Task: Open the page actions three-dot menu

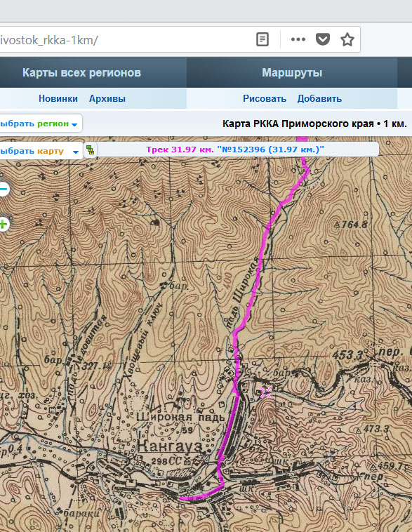Action: click(298, 40)
